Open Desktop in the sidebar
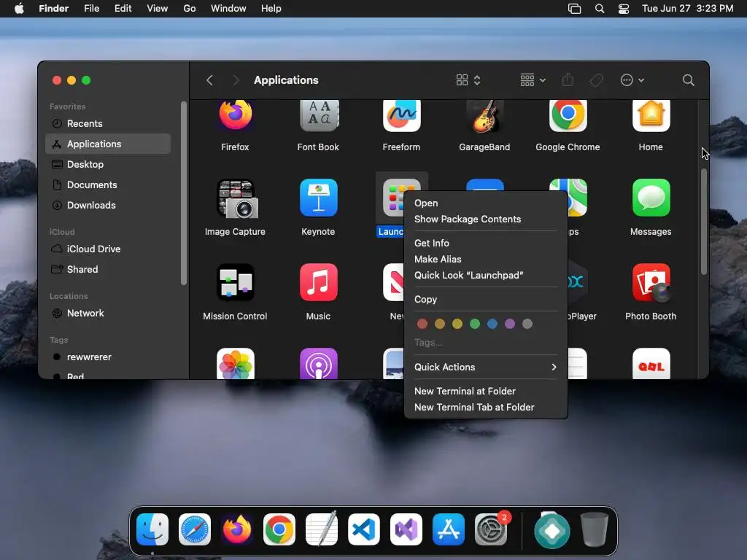The width and height of the screenshot is (747, 560). click(108, 164)
